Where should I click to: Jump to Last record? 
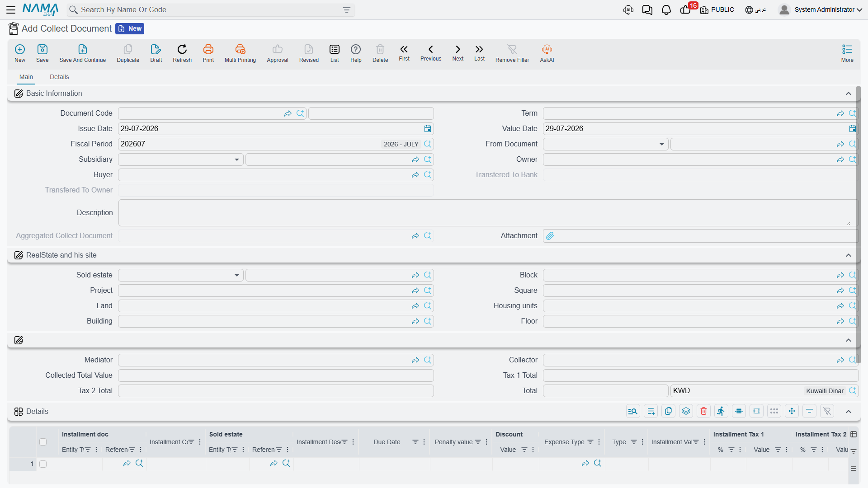479,53
